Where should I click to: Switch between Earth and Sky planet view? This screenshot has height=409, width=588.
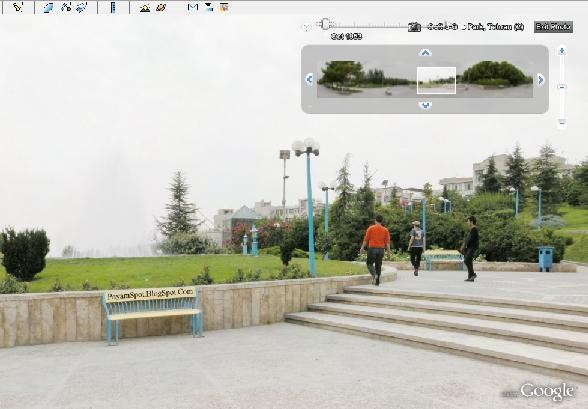(161, 7)
